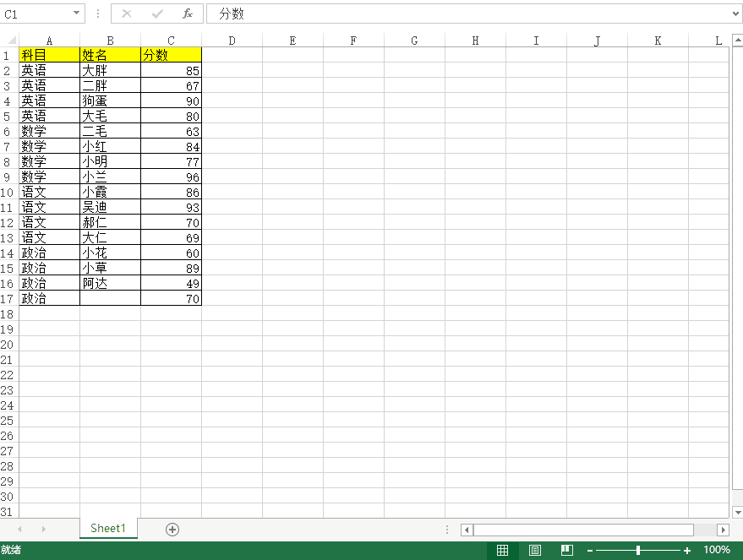
Task: Click the 100% zoom level
Action: [717, 550]
